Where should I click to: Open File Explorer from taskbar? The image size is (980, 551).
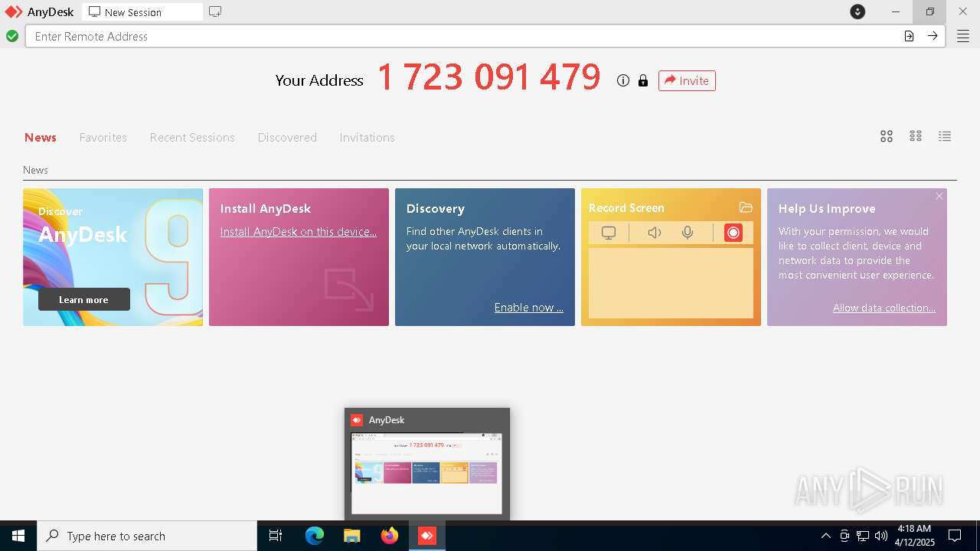point(352,536)
